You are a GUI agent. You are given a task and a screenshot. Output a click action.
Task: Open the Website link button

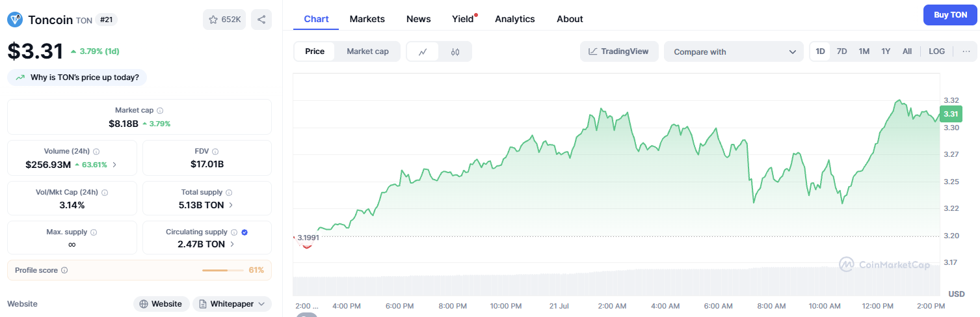161,304
